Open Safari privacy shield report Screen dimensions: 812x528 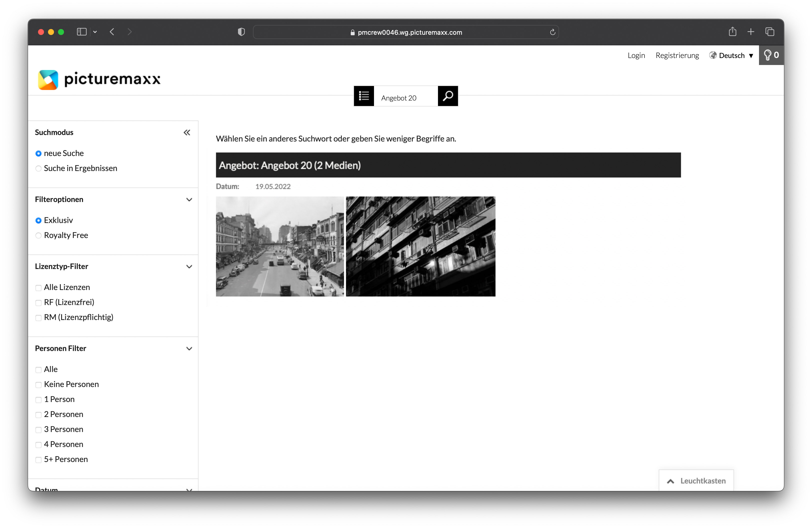(x=241, y=32)
